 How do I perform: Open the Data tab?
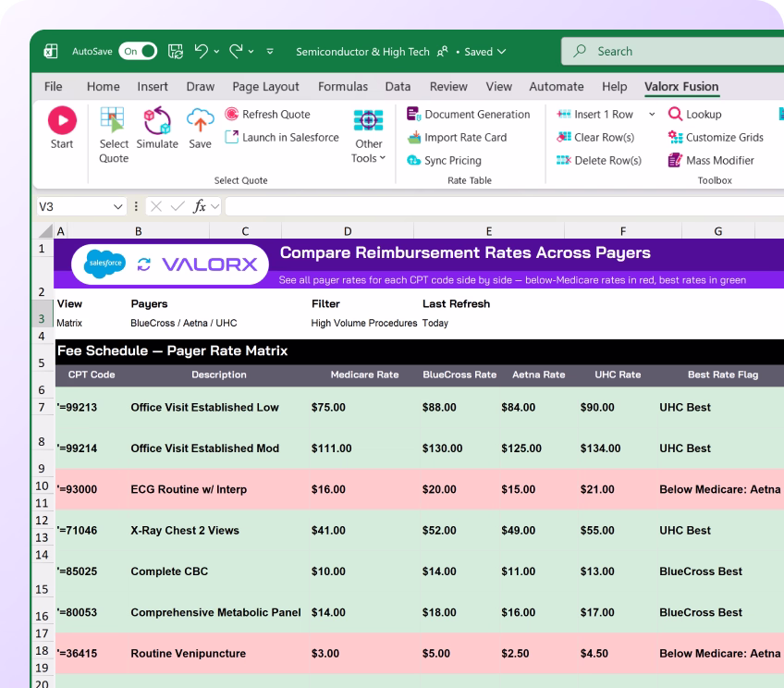coord(398,87)
